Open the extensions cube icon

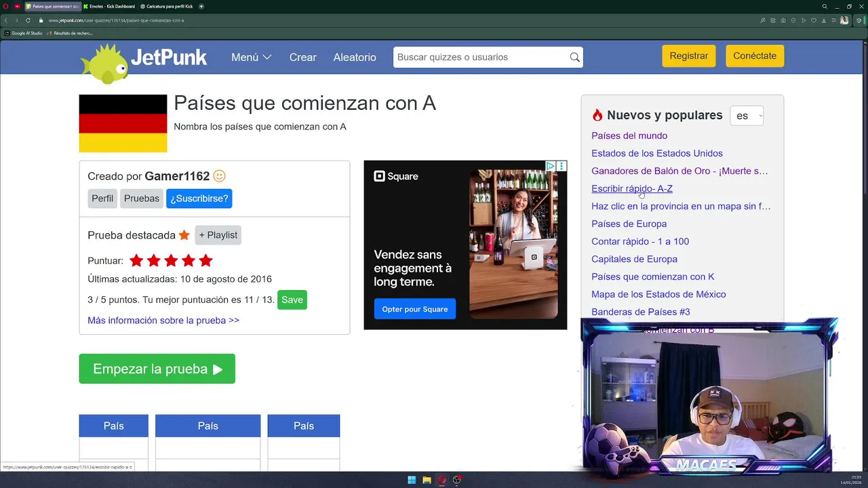859,20
